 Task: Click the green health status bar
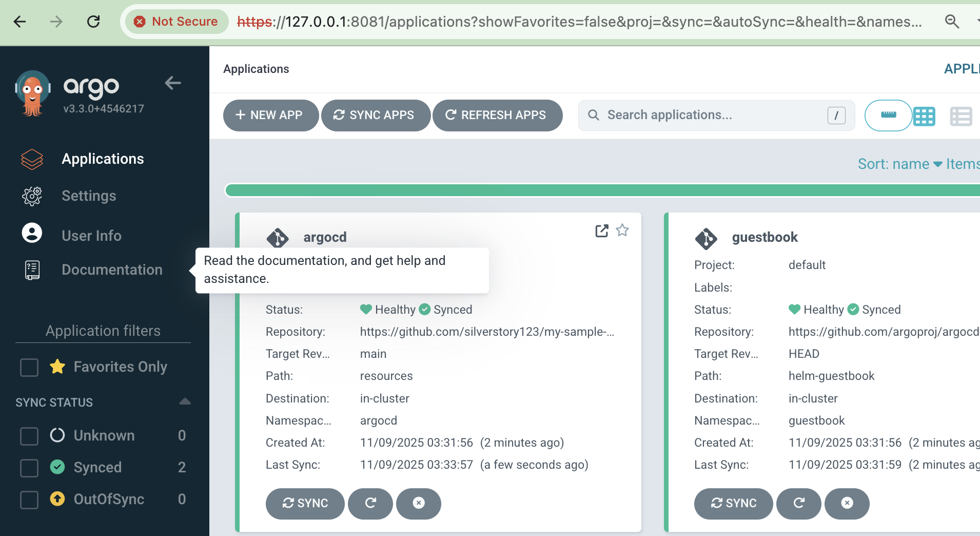[x=603, y=190]
